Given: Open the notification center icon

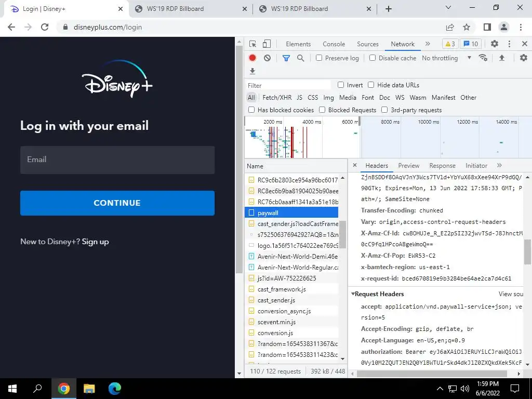Looking at the screenshot, I should tap(515, 389).
